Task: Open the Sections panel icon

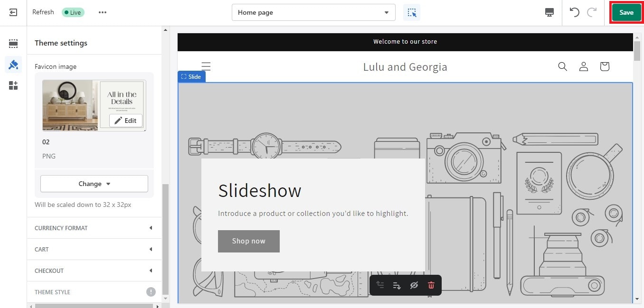Action: tap(13, 44)
